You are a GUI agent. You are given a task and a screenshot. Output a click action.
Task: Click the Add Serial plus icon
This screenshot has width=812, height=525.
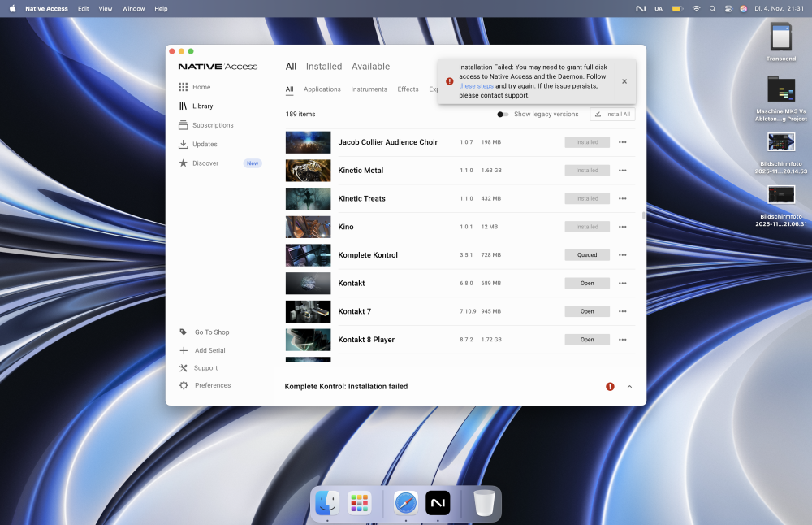point(184,350)
